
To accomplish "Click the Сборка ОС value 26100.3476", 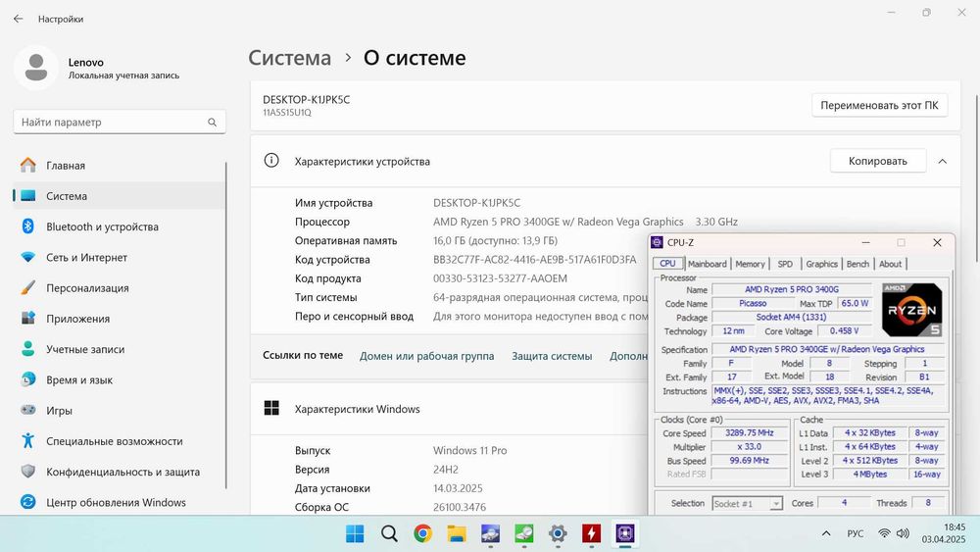I will 460,507.
